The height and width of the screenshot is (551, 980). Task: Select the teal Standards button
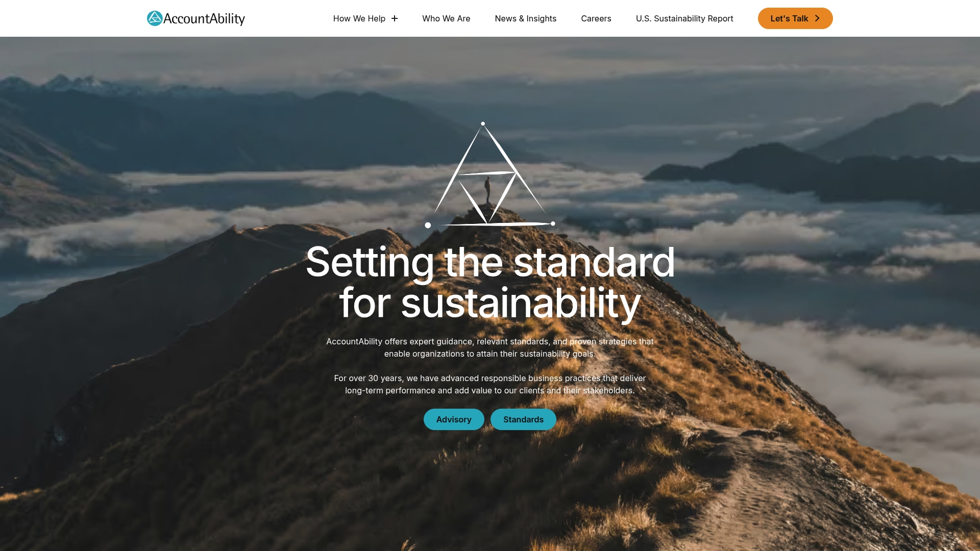tap(523, 419)
